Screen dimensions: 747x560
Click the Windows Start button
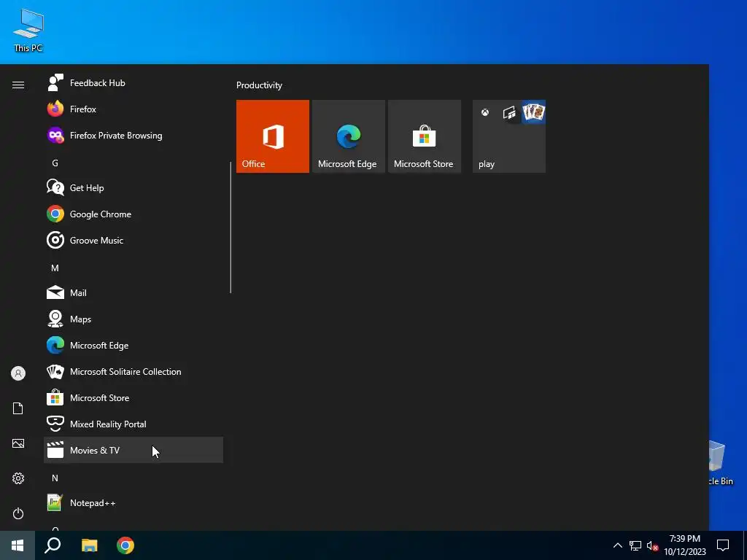click(18, 545)
